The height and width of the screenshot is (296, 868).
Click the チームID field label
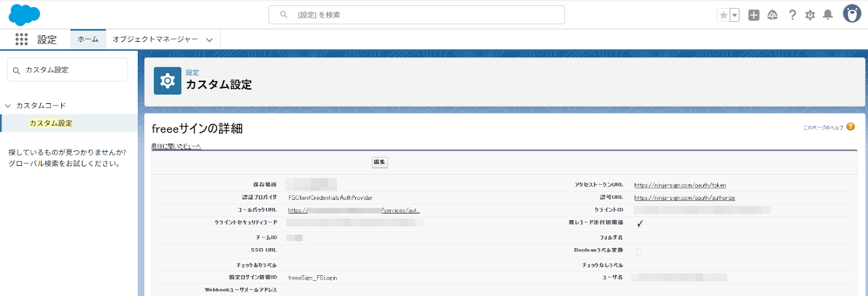266,237
